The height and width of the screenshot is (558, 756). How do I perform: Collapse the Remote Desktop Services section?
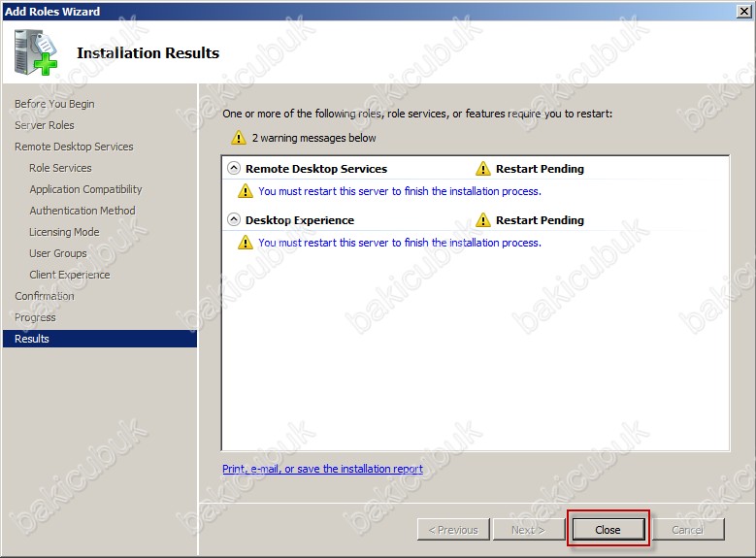(x=234, y=168)
